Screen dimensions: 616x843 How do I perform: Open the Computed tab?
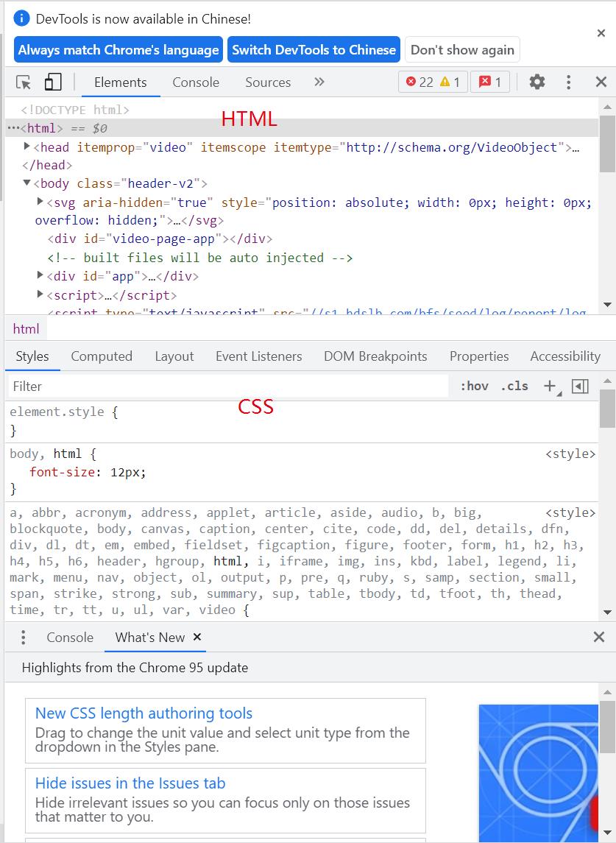[x=102, y=356]
